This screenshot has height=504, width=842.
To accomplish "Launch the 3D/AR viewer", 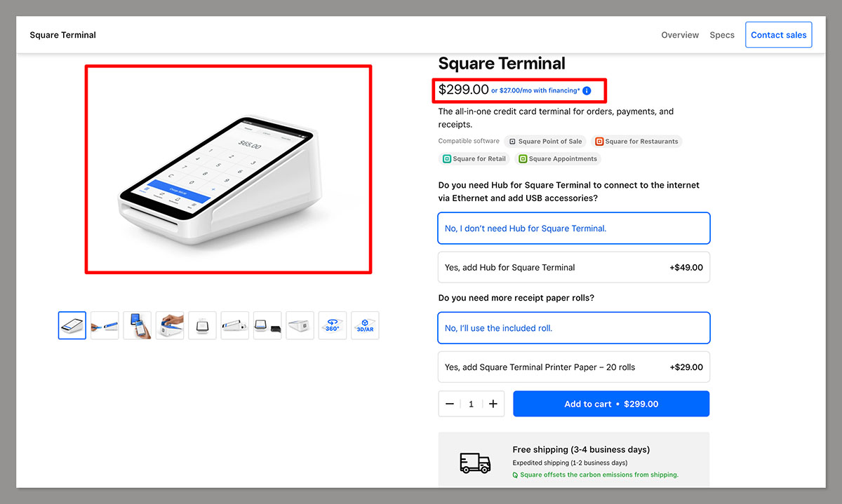I will point(365,325).
